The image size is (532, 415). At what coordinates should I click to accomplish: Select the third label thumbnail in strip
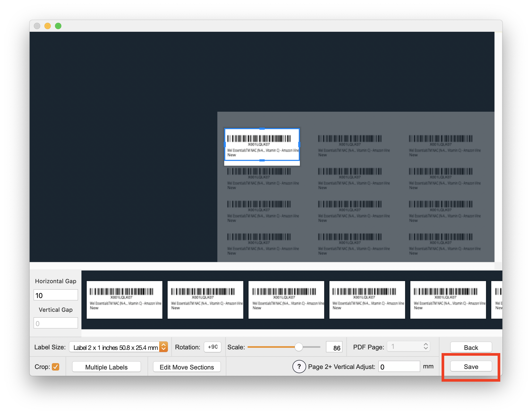tap(286, 300)
